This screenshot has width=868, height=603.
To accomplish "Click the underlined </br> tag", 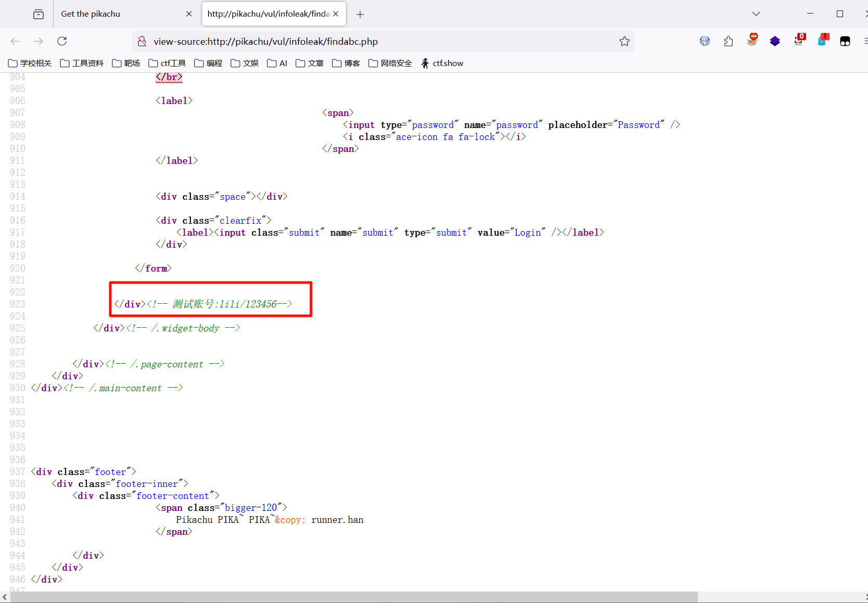I will (x=169, y=77).
